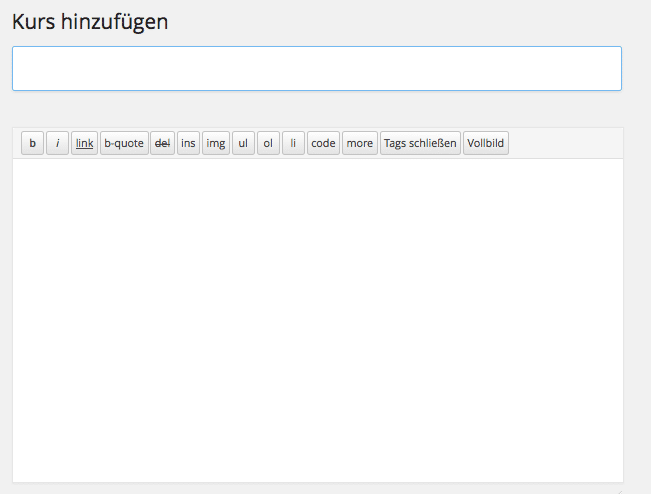Mark text deleted with del button
This screenshot has width=651, height=494.
point(162,143)
